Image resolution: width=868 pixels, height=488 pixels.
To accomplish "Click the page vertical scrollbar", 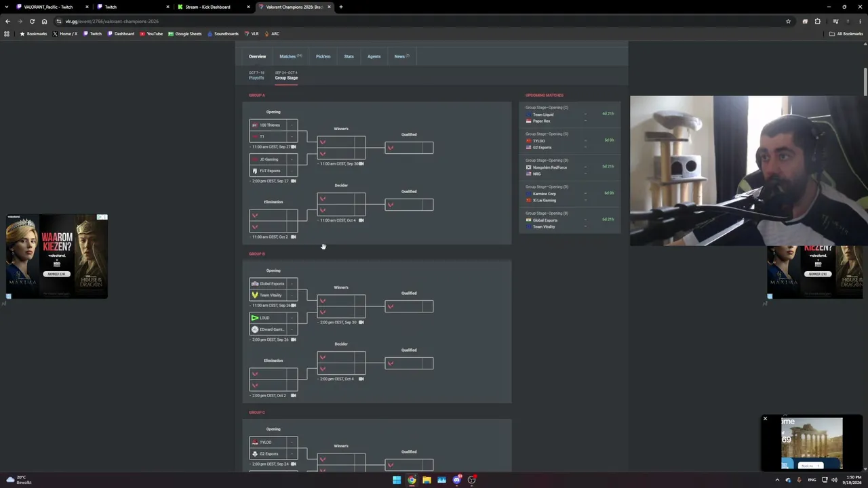I will 865,81.
